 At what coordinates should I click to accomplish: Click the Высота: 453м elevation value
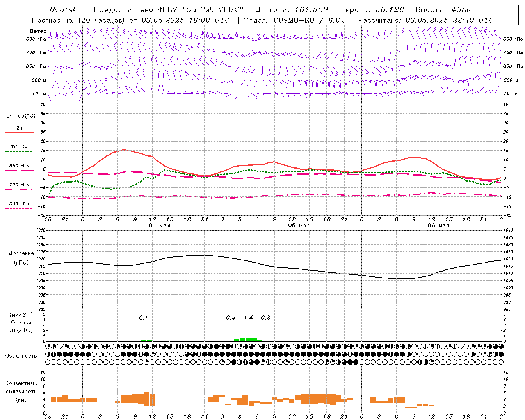click(443, 10)
